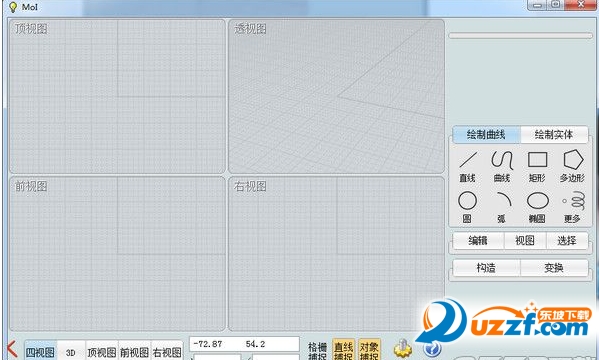Open the options gear icon
The image size is (599, 360).
pyautogui.click(x=403, y=349)
